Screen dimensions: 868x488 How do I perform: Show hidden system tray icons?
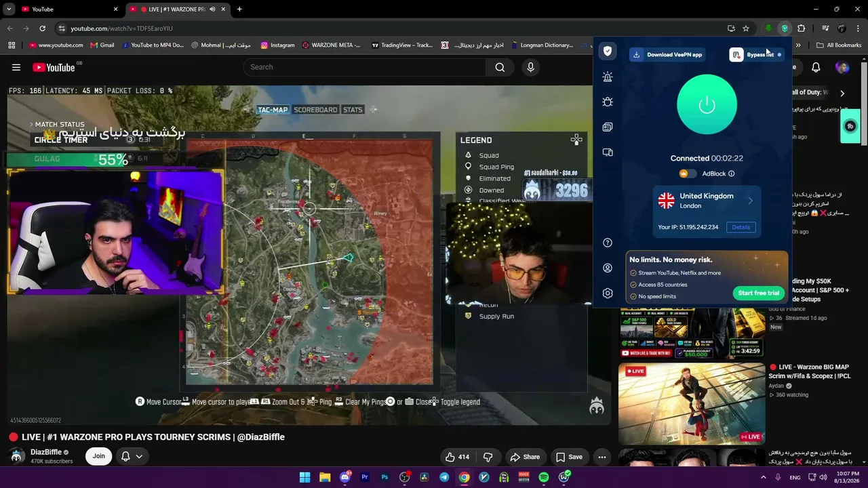764,477
